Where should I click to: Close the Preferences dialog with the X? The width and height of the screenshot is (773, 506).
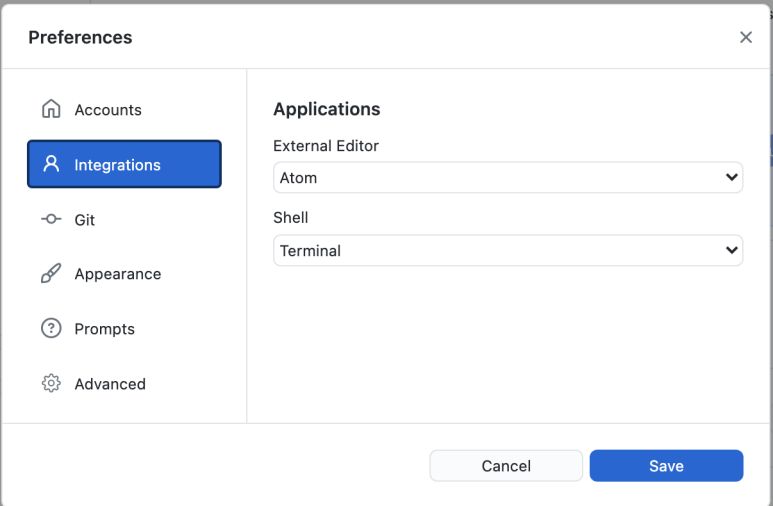click(x=746, y=37)
